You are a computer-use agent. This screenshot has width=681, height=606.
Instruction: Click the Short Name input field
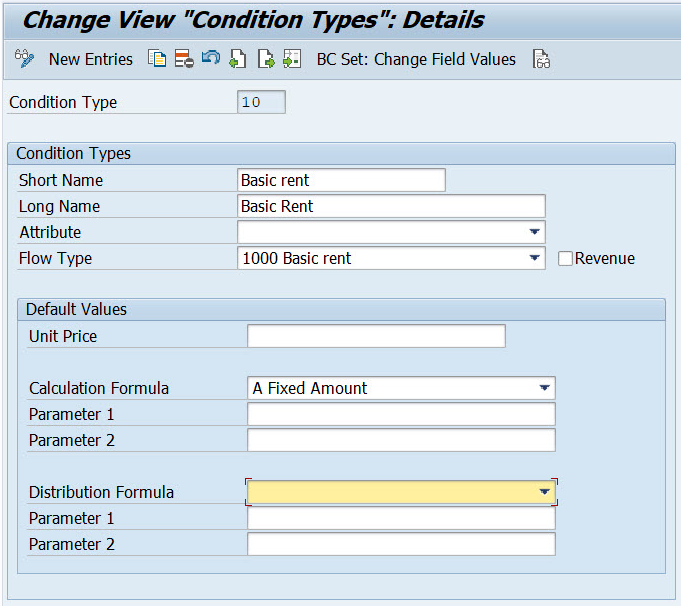click(341, 180)
